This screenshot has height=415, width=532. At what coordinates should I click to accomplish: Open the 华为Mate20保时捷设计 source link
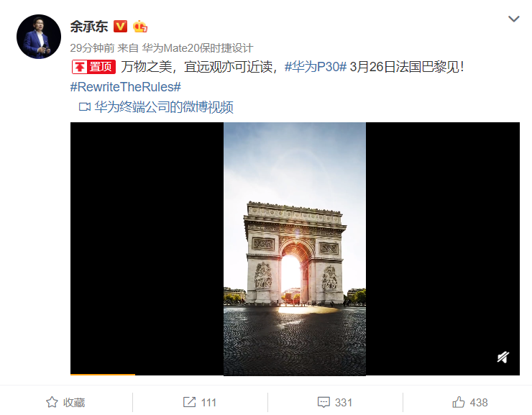click(198, 48)
